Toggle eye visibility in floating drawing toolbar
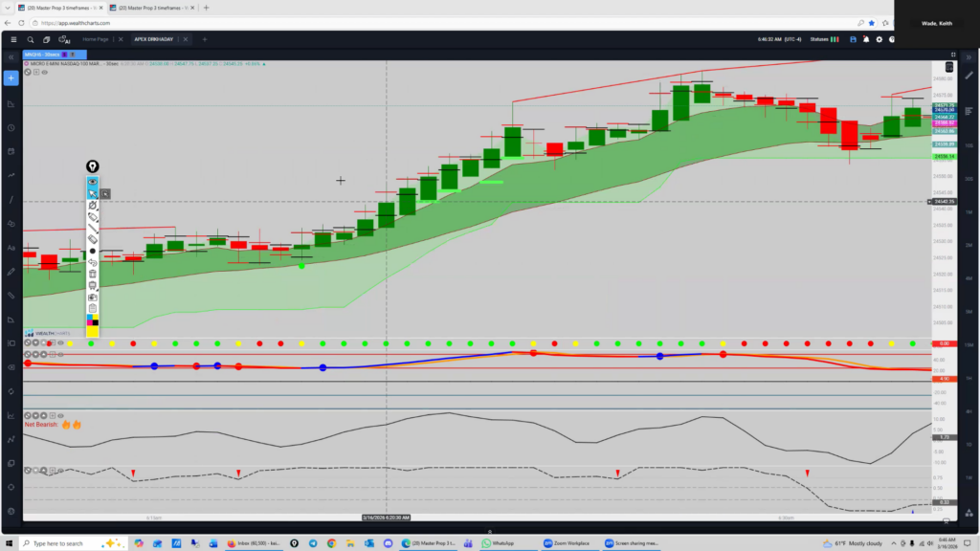Viewport: 980px width, 551px height. pyautogui.click(x=93, y=181)
